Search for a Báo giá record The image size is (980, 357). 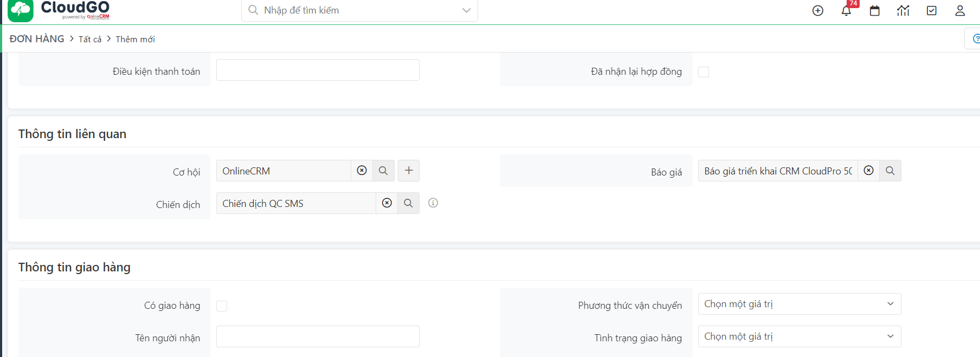[x=891, y=171]
